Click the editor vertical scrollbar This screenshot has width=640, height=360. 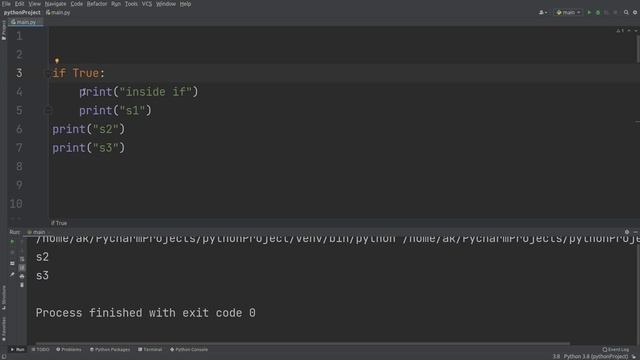click(637, 49)
